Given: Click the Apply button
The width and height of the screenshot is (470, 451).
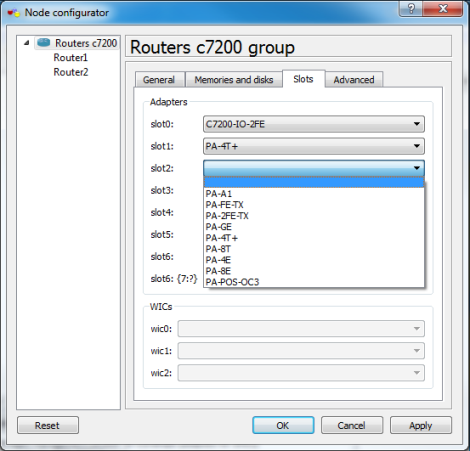Looking at the screenshot, I should 421,425.
